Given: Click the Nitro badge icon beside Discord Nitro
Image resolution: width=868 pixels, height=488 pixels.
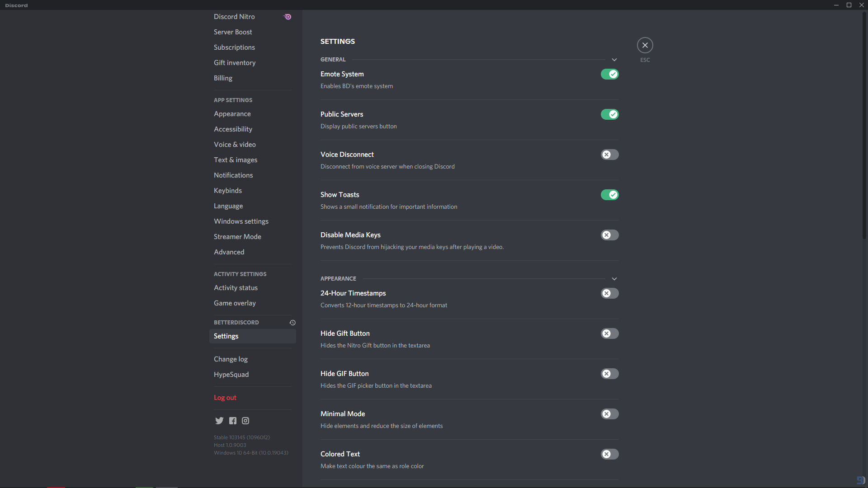Looking at the screenshot, I should pyautogui.click(x=287, y=17).
